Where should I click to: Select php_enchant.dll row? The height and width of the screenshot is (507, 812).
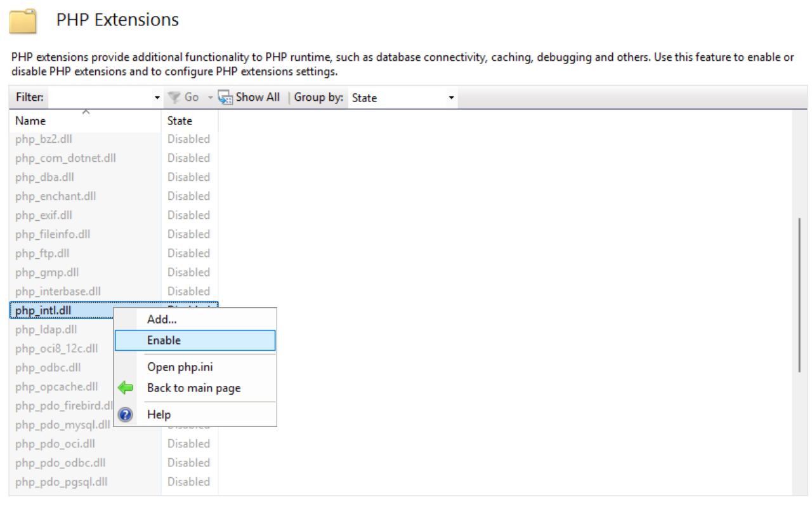click(114, 196)
